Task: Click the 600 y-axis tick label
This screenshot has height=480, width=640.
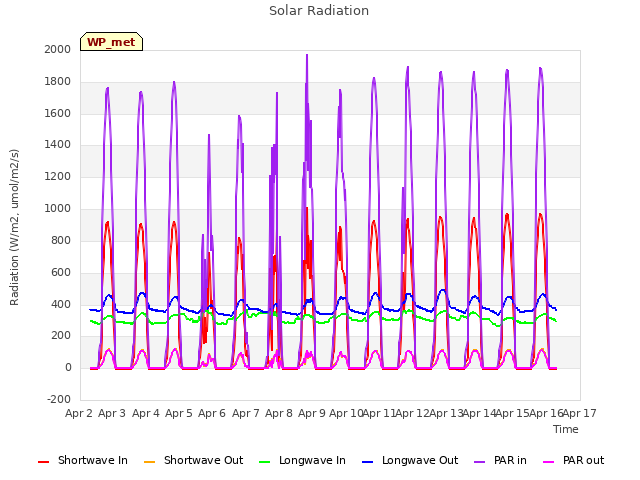Action: point(61,272)
